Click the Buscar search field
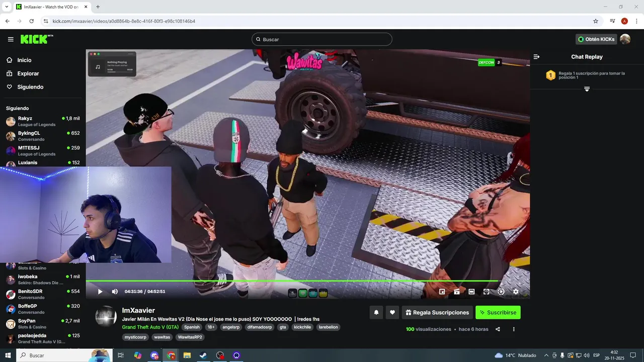 tap(322, 39)
